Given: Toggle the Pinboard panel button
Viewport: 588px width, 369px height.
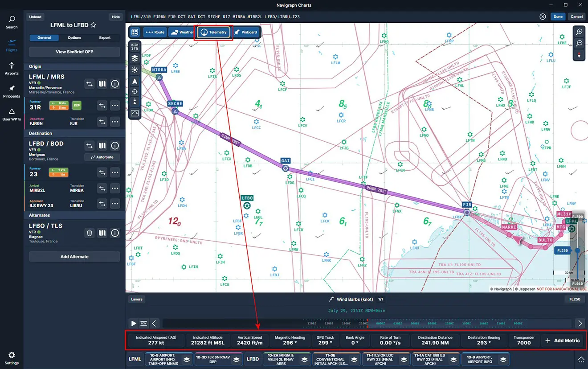Looking at the screenshot, I should click(x=245, y=32).
